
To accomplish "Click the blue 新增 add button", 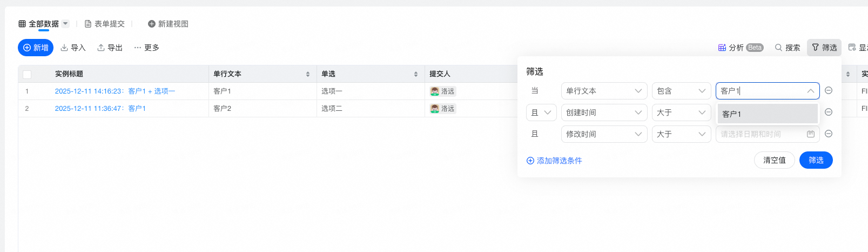I will click(36, 48).
